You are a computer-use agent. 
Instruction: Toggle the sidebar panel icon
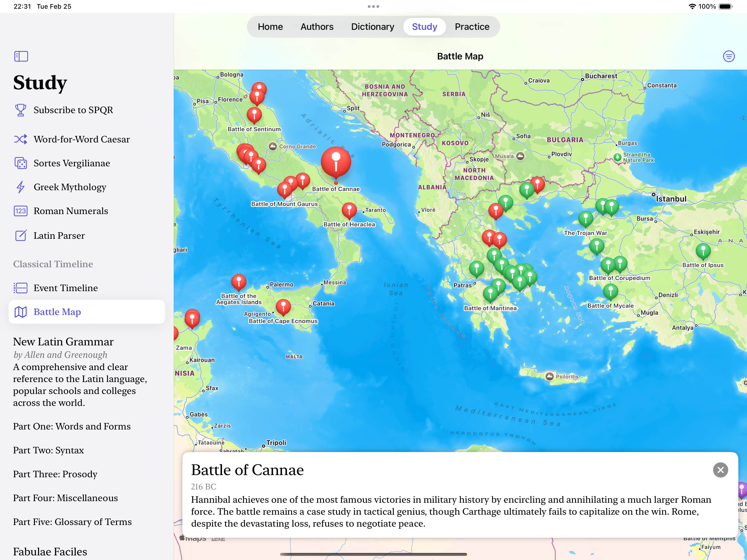click(x=21, y=56)
